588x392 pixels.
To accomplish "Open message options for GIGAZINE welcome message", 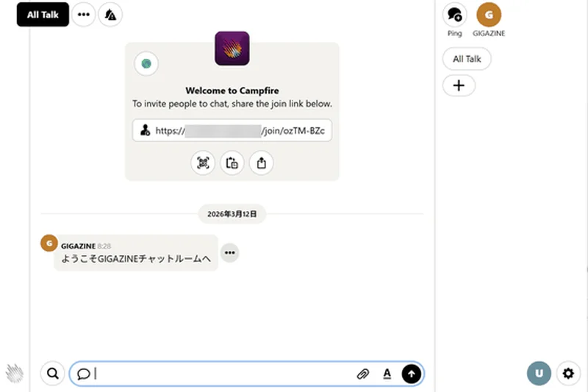I will click(x=230, y=253).
